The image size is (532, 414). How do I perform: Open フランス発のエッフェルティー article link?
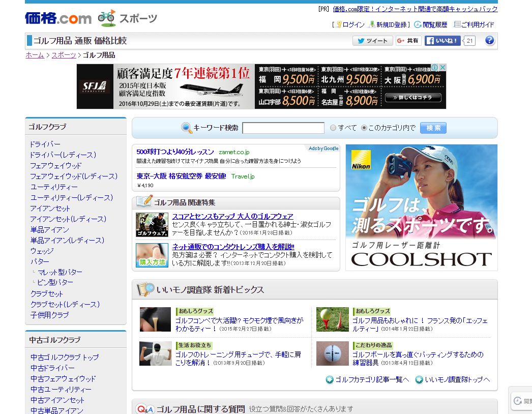click(420, 324)
